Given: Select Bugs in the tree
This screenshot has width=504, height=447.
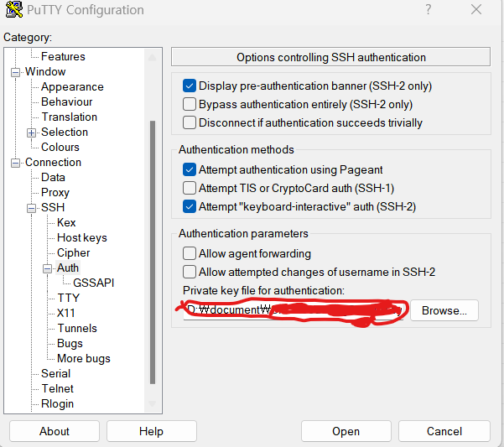Looking at the screenshot, I should click(70, 344).
